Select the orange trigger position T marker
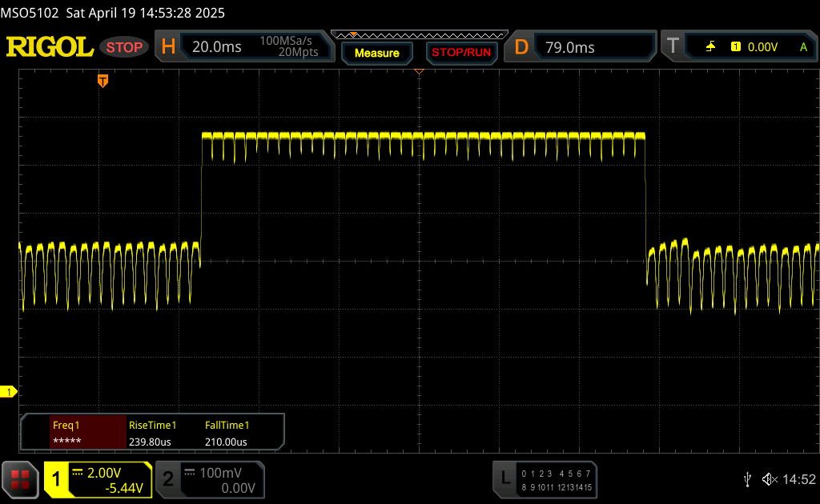The width and height of the screenshot is (820, 504). point(102,80)
